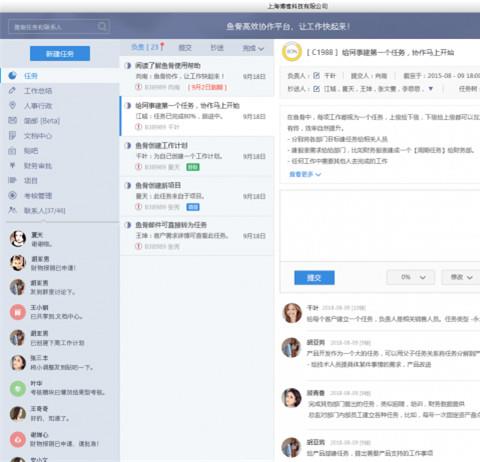Screen dimensions: 480x462
Task: Click inside the empty comment text area
Action: 380,226
